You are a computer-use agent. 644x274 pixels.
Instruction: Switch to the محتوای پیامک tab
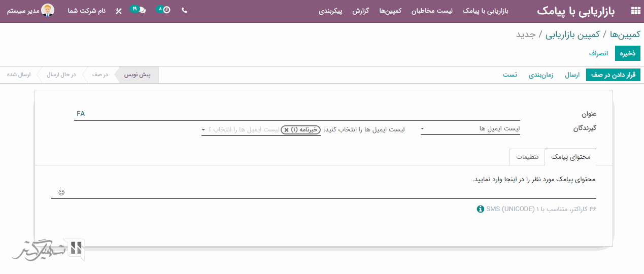click(x=570, y=157)
